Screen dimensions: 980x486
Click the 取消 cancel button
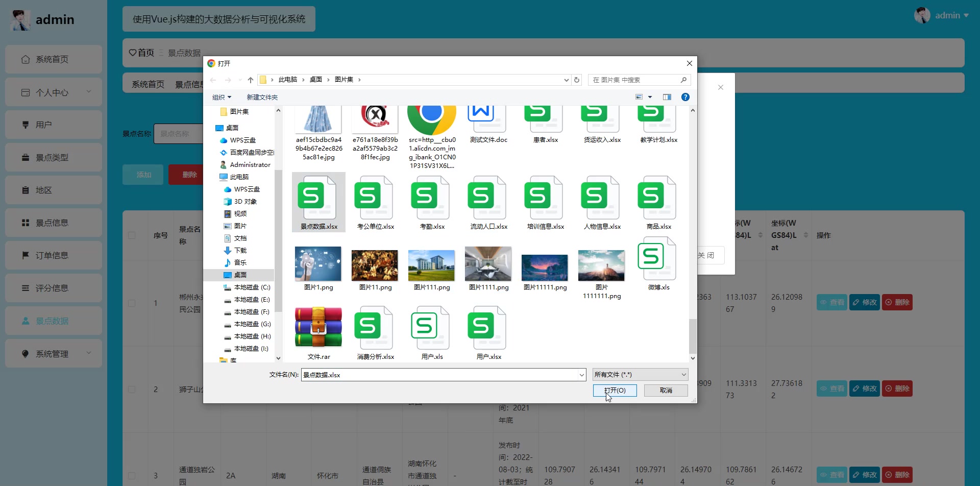tap(666, 391)
